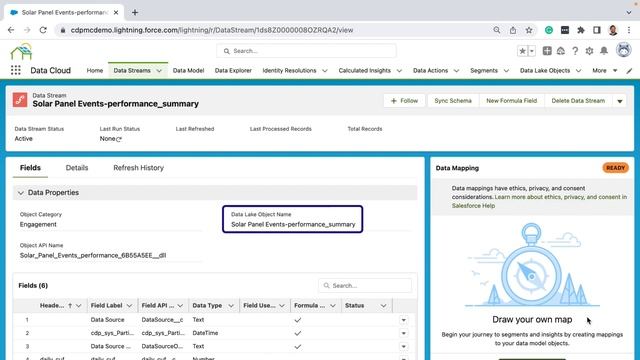The width and height of the screenshot is (640, 360).
Task: Click the solar house app logo
Action: point(21,51)
